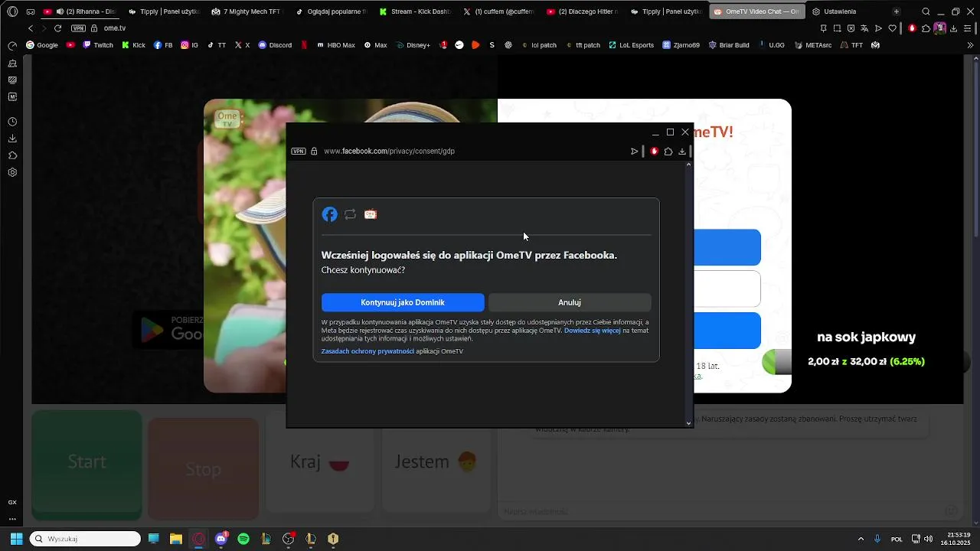Click the OmeTV logo on video preview
Viewport: 980px width, 551px height.
pos(227,119)
